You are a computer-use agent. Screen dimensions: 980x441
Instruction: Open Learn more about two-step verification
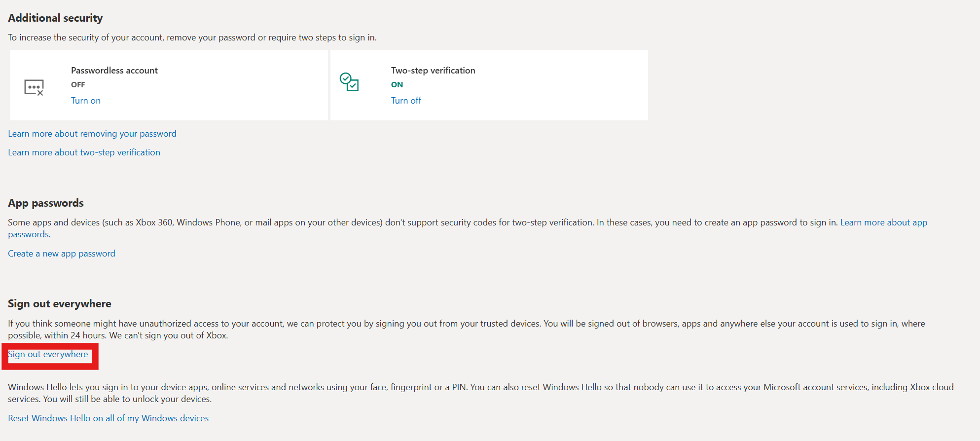point(84,152)
